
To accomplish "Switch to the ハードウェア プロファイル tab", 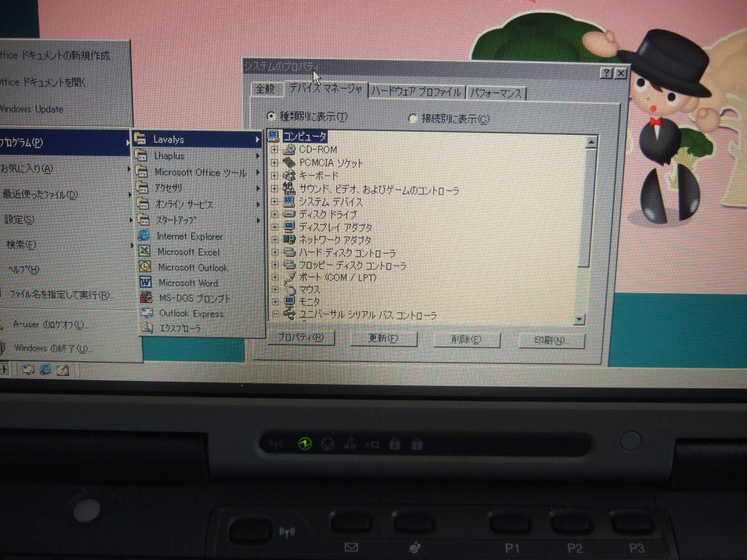I will pos(416,92).
